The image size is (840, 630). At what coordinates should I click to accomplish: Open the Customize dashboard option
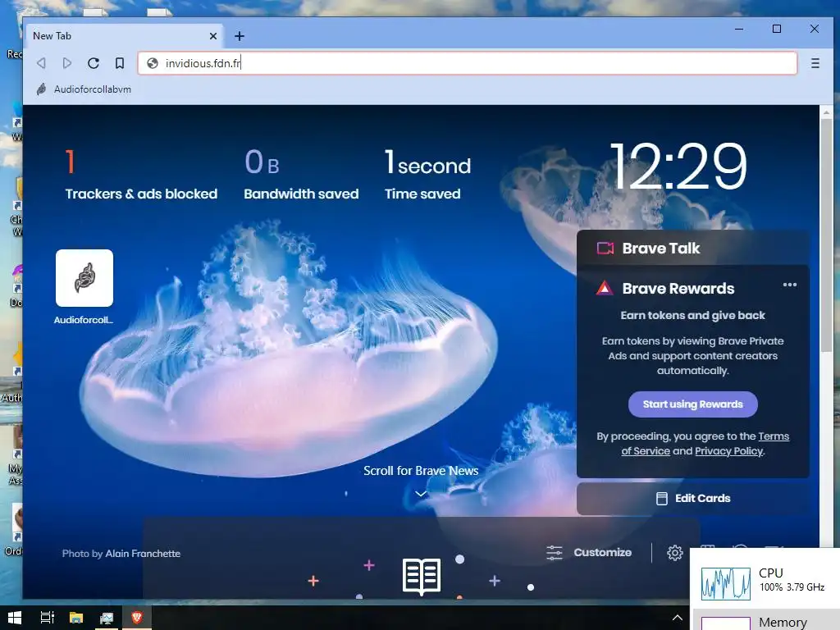[589, 552]
